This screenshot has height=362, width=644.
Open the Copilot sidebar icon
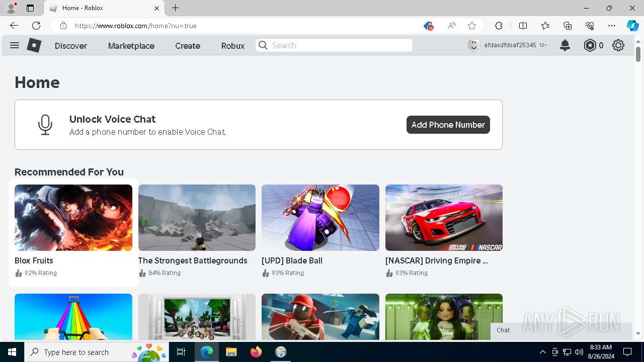[x=632, y=26]
